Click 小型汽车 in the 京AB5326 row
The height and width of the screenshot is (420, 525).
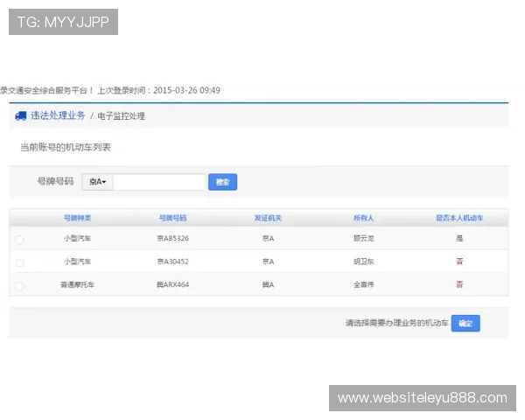[77, 238]
